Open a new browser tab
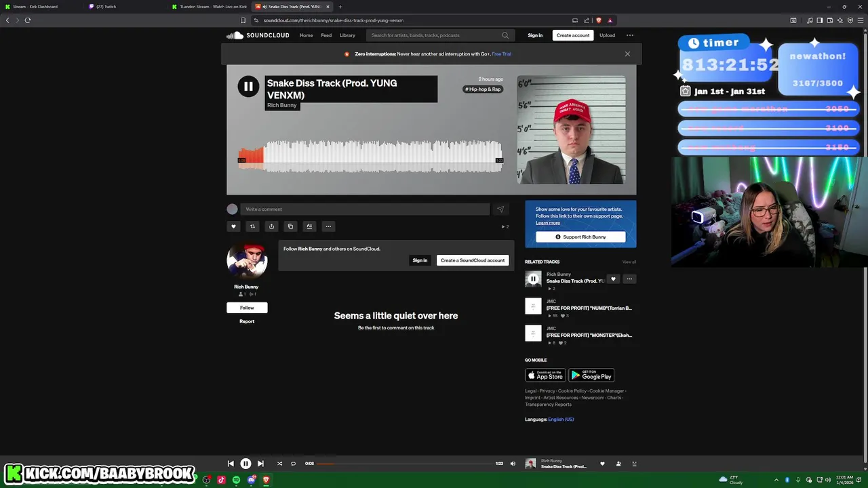 click(340, 6)
